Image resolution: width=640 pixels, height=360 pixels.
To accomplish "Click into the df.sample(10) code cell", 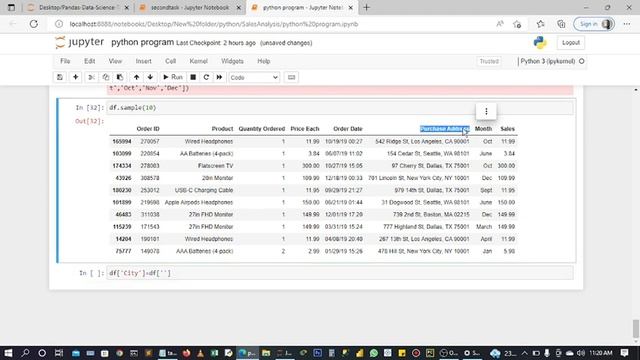I will click(340, 108).
